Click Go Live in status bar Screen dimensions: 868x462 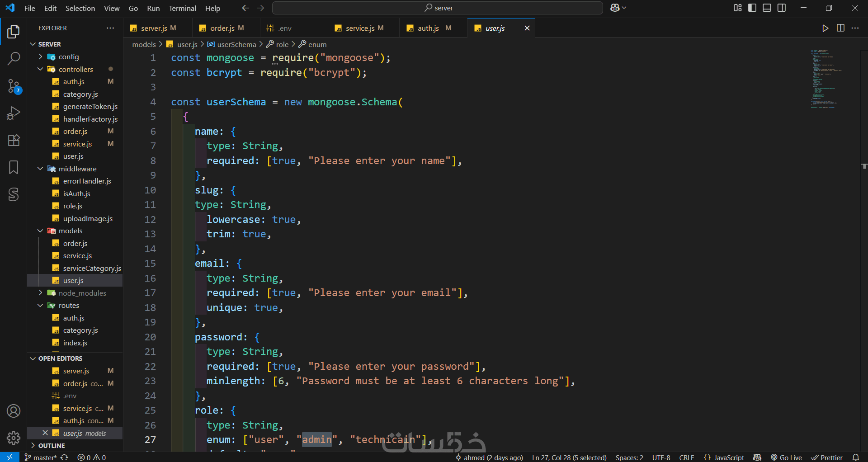[x=787, y=457]
